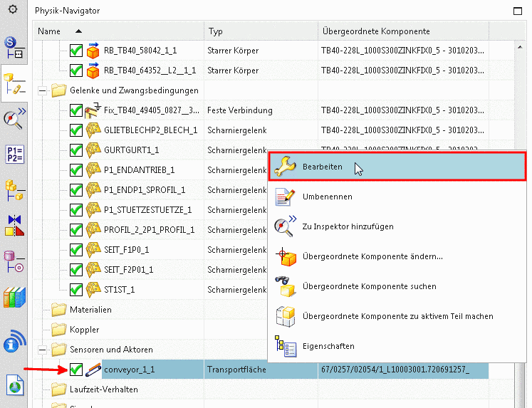532x408 pixels.
Task: Click the hinge joint icon of ST1ST_1
Action: click(x=93, y=290)
